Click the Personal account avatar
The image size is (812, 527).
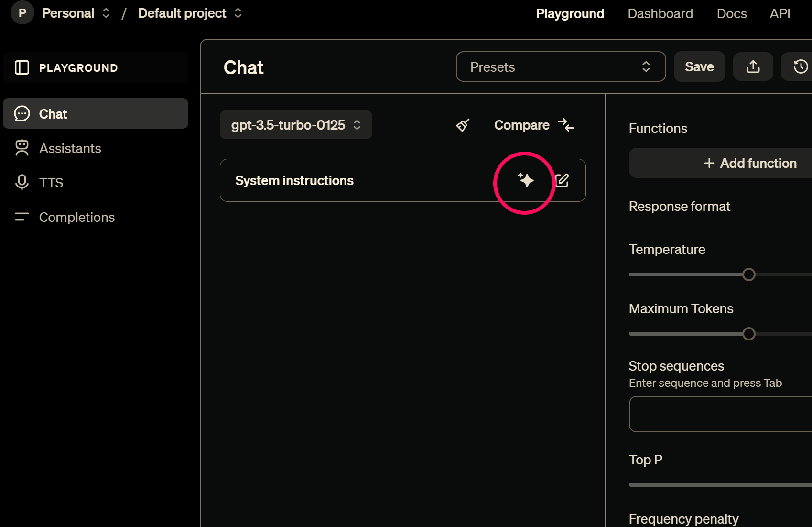point(22,13)
